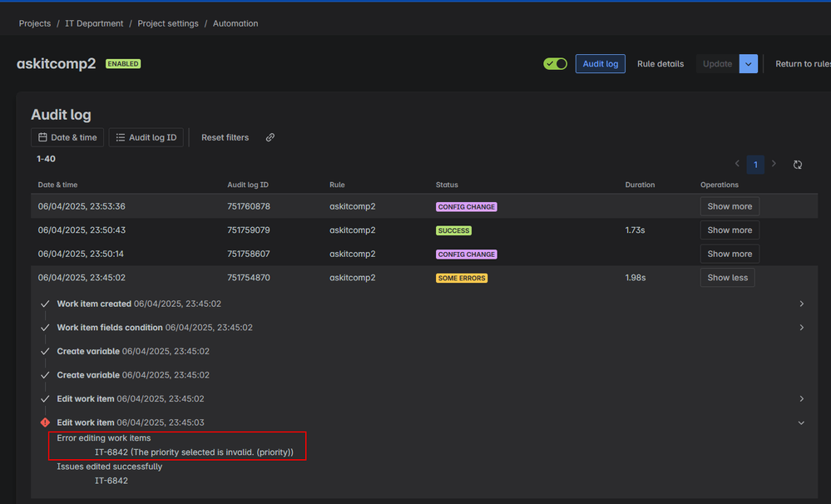Go to previous page arrow

point(737,164)
